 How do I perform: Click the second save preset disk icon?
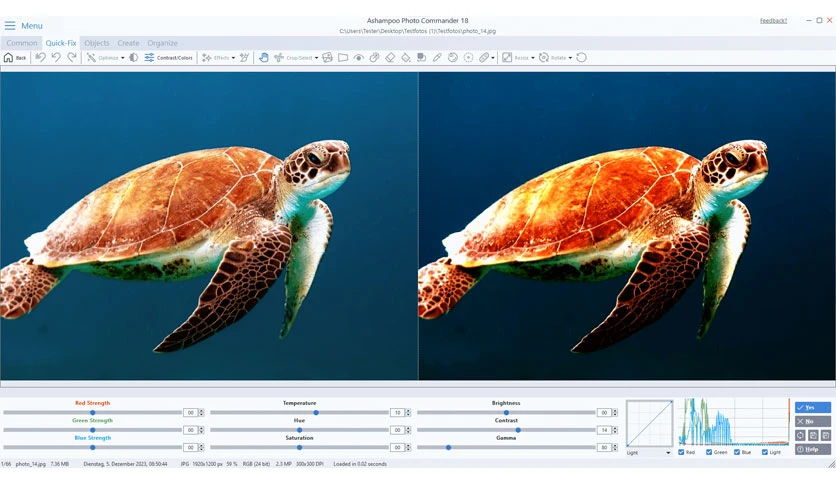coord(826,435)
